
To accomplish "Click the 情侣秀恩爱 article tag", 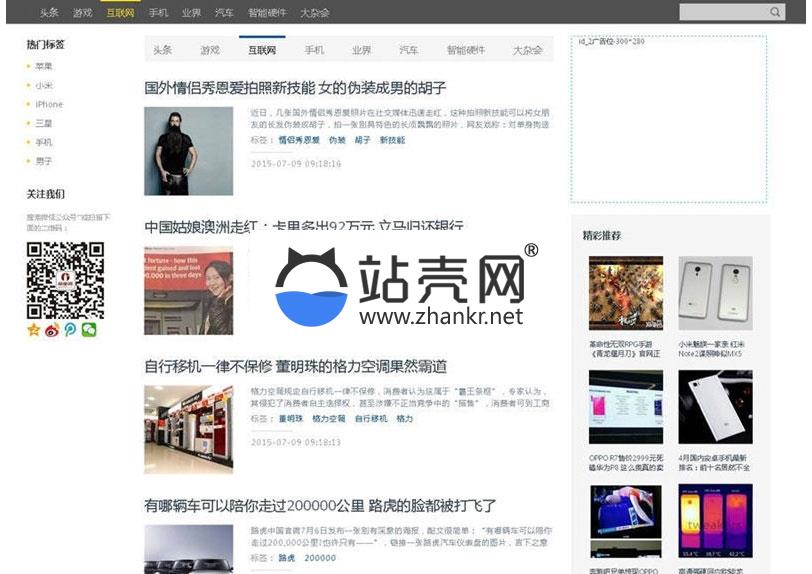I will pyautogui.click(x=299, y=140).
